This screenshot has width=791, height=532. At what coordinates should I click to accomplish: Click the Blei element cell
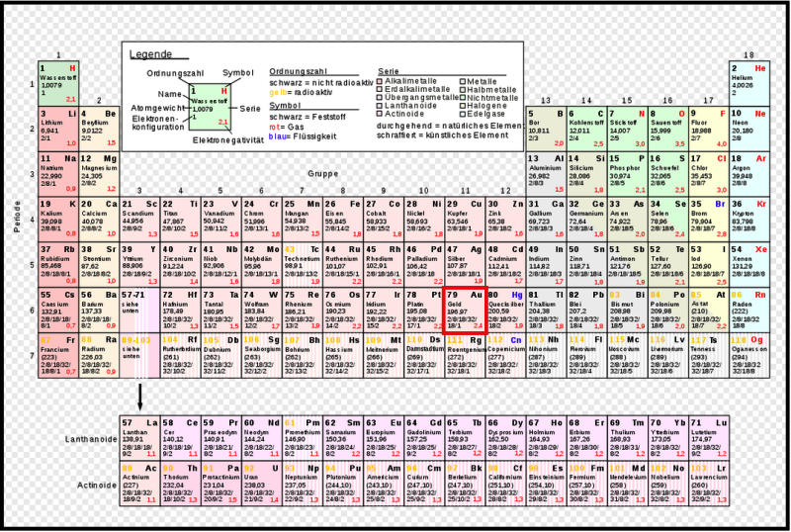click(586, 310)
